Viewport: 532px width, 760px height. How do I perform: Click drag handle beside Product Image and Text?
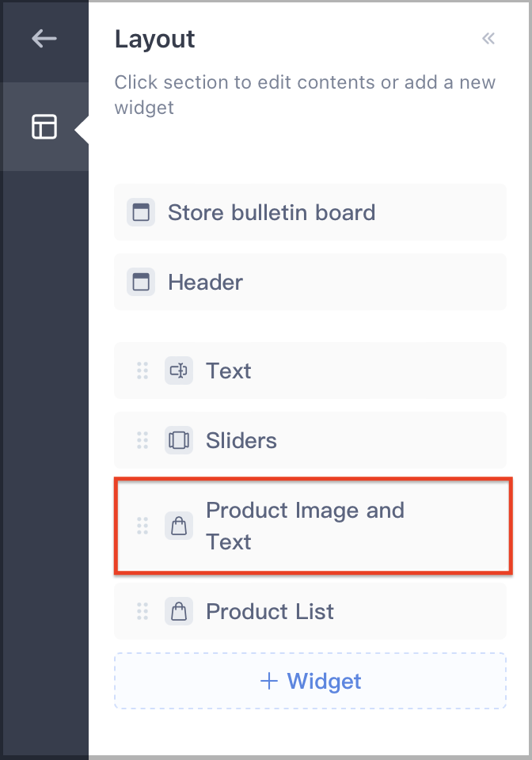point(142,526)
